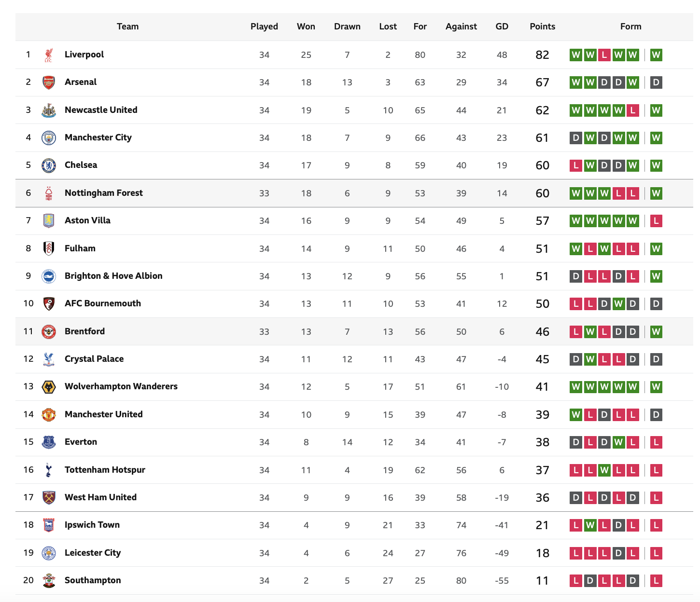Open the Nottingham Forest team link
This screenshot has height=602, width=700.
(x=104, y=193)
